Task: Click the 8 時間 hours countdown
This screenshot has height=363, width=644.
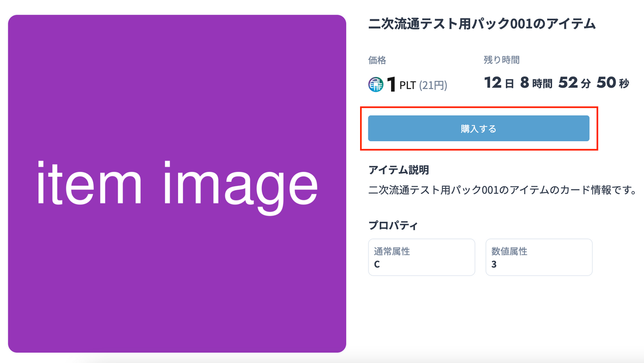Action: pos(536,83)
